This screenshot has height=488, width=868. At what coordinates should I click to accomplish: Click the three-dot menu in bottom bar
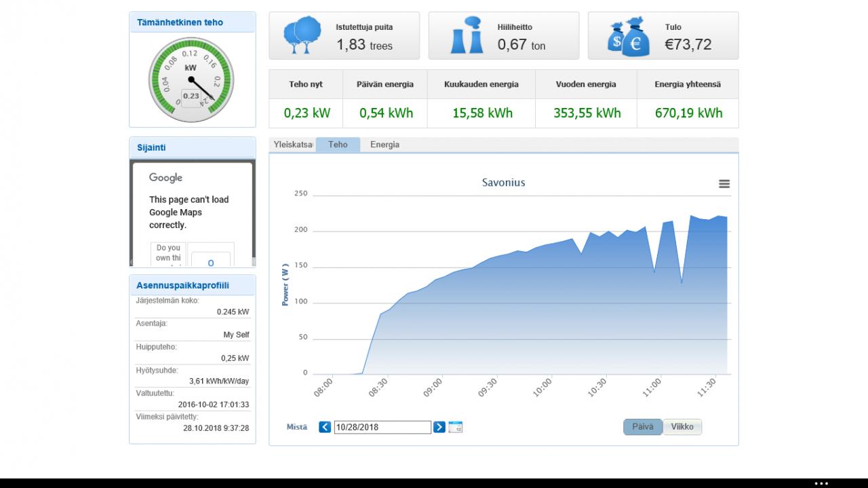(x=821, y=483)
